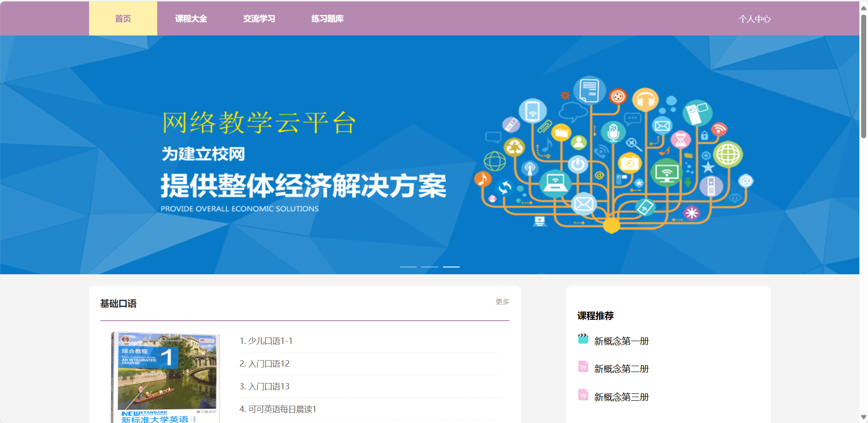
Task: Open lesson 2. 入门口语12
Action: [264, 363]
